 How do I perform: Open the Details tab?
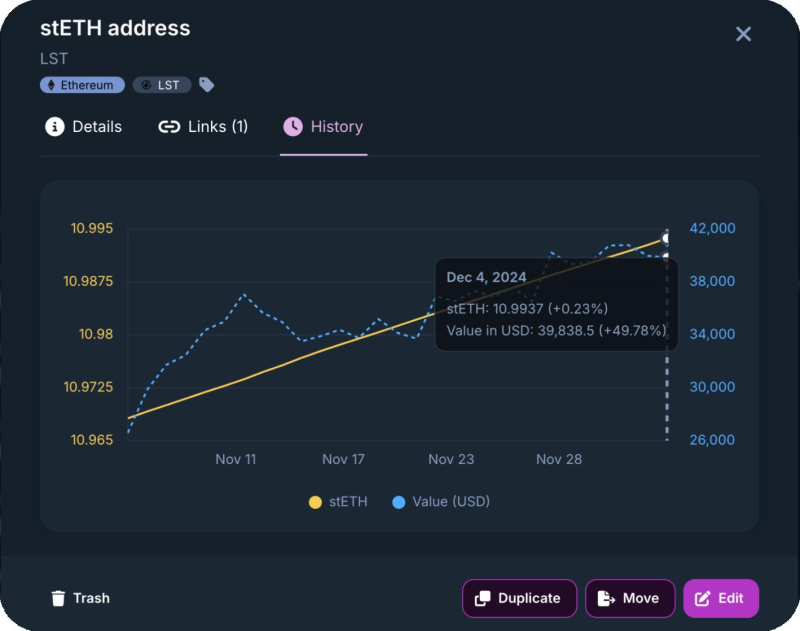click(x=84, y=127)
